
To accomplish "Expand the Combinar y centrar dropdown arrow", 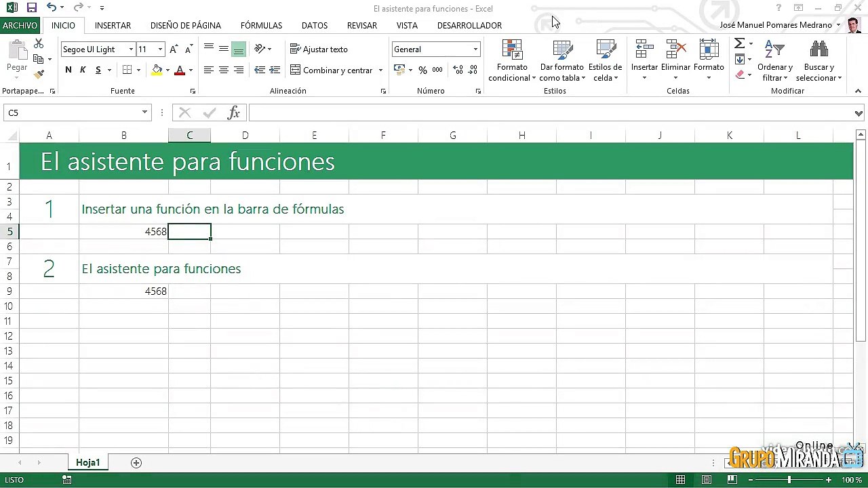I will coord(380,70).
